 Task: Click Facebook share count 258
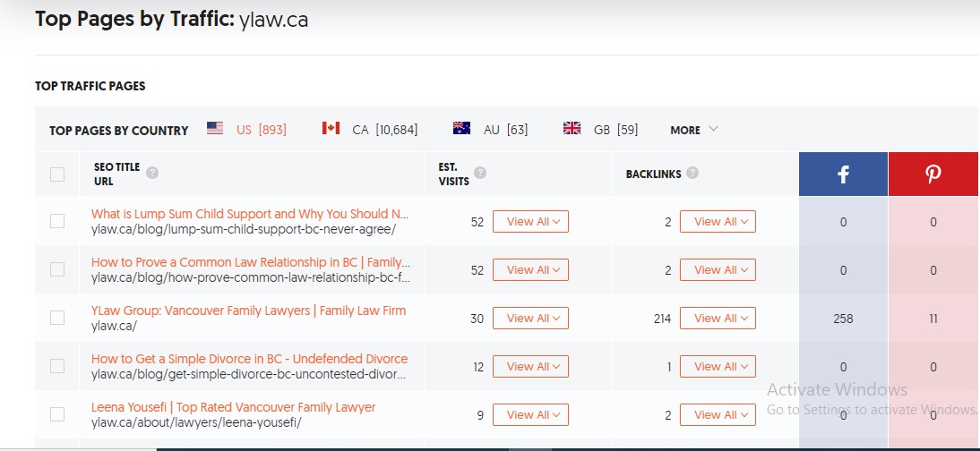click(x=843, y=319)
